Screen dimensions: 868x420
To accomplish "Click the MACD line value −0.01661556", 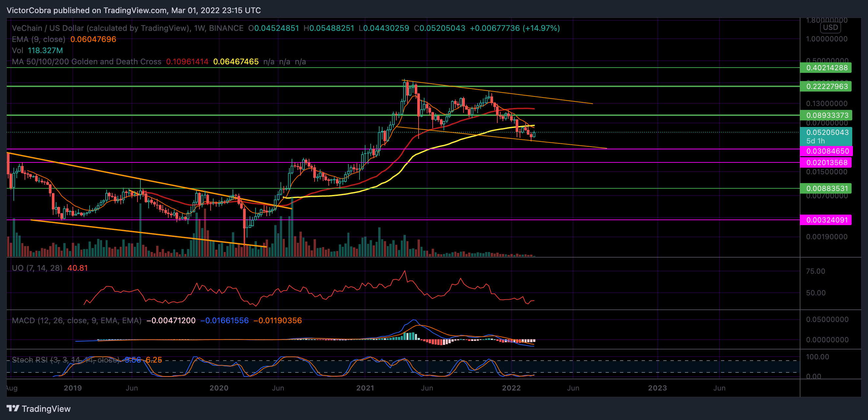I will tap(224, 320).
